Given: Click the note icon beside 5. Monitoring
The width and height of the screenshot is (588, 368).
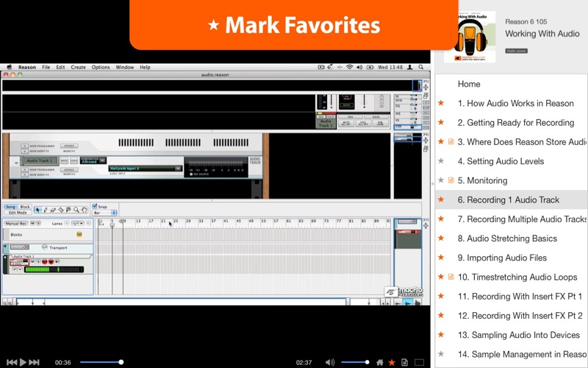Looking at the screenshot, I should [x=451, y=180].
